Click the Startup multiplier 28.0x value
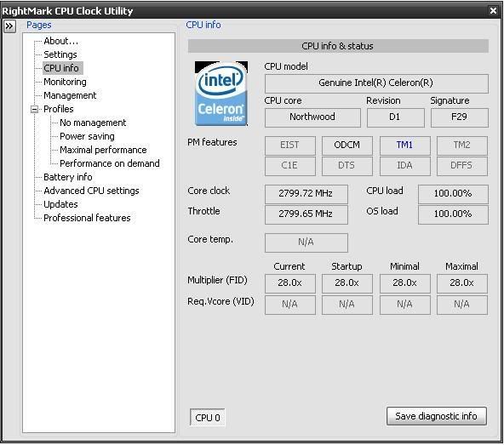504x445 pixels. [x=347, y=283]
